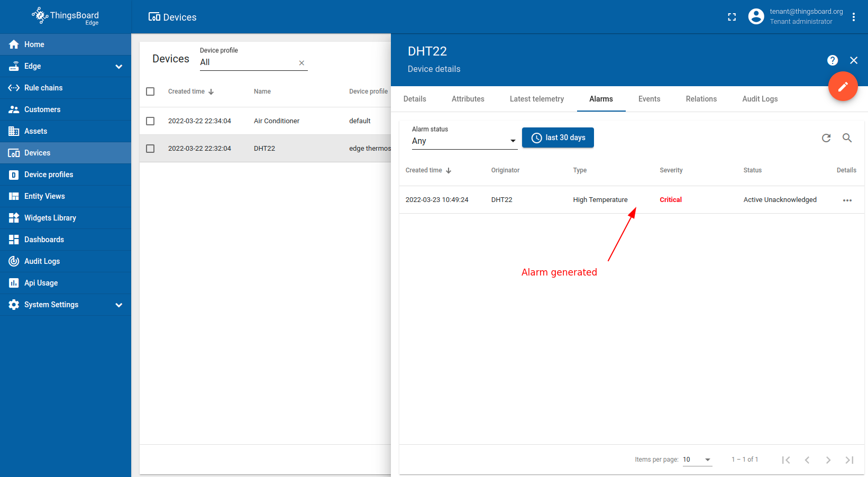Select Devices in the sidebar

pyautogui.click(x=66, y=153)
